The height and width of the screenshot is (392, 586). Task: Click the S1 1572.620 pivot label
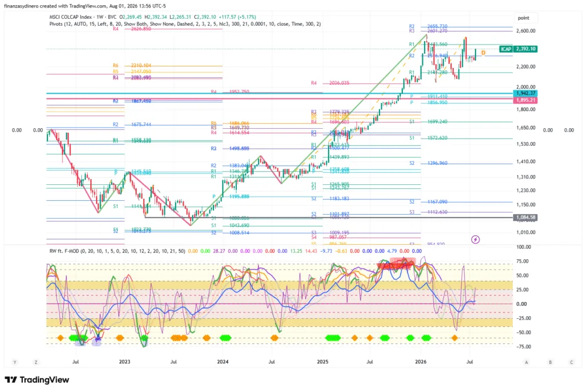pos(428,138)
